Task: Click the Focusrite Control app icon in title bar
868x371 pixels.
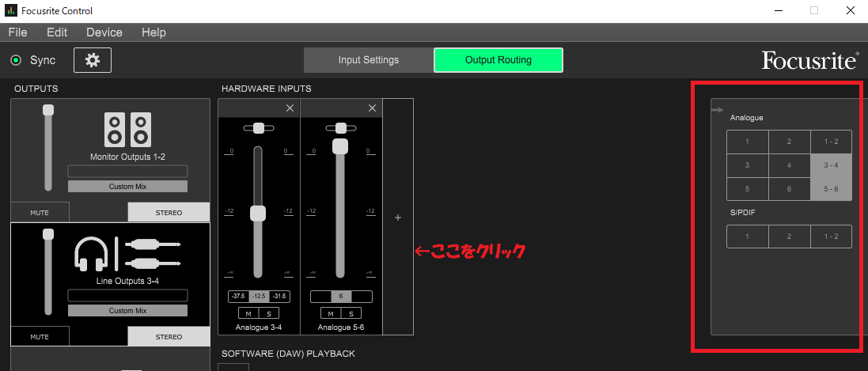Action: point(11,10)
